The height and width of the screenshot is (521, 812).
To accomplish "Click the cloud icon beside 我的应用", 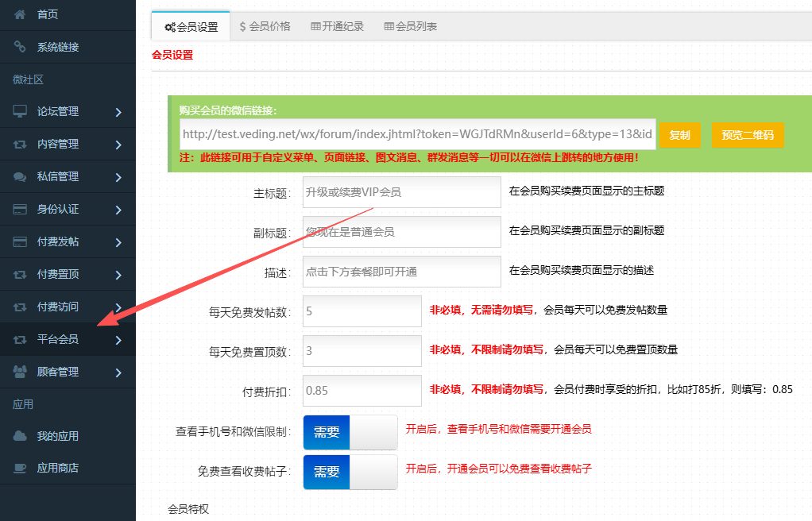I will [20, 436].
